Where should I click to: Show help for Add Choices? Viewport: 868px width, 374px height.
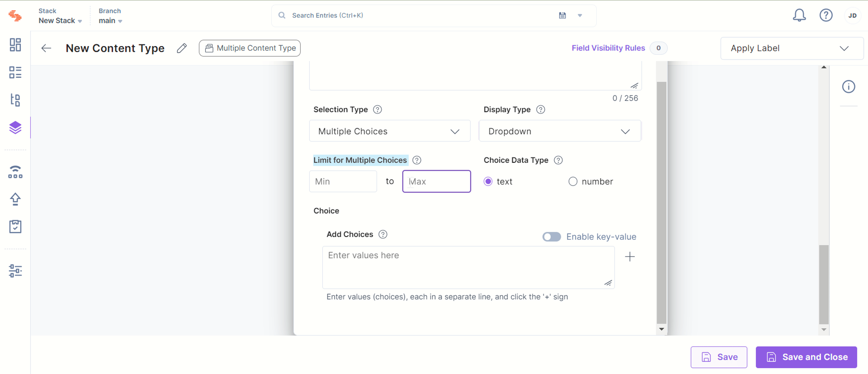tap(383, 234)
